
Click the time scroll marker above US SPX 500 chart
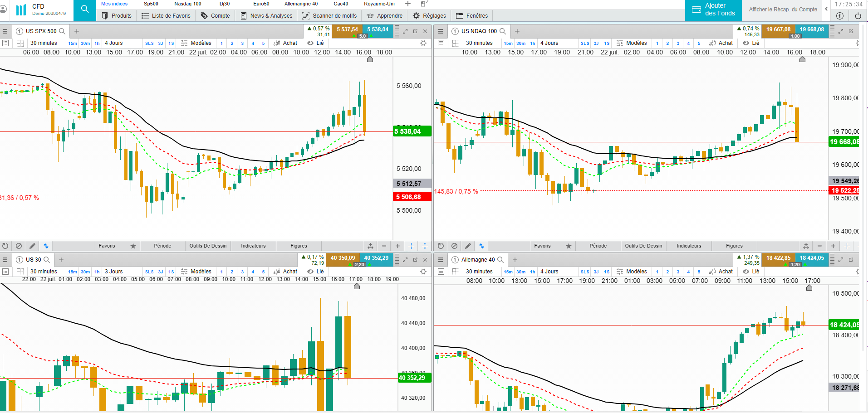370,59
